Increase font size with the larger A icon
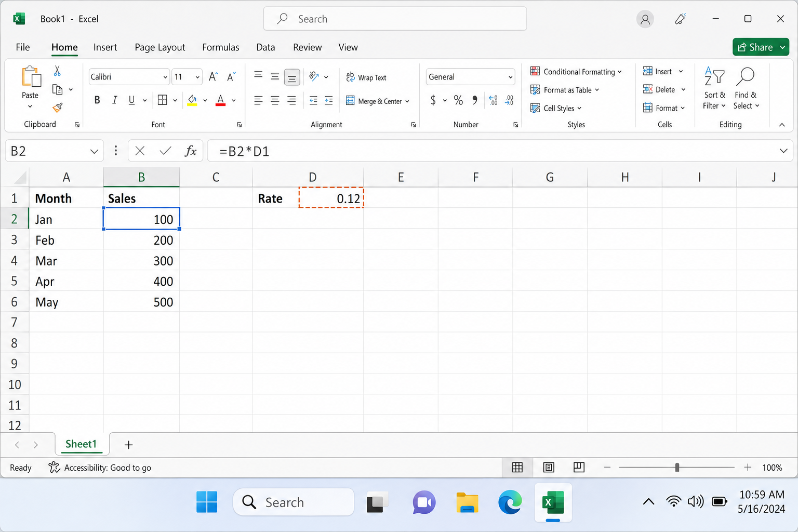This screenshot has height=532, width=798. [213, 77]
